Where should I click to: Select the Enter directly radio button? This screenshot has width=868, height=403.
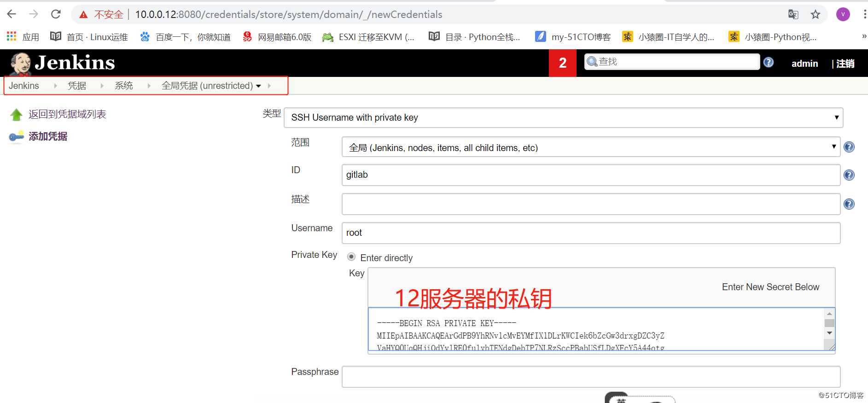coord(351,257)
